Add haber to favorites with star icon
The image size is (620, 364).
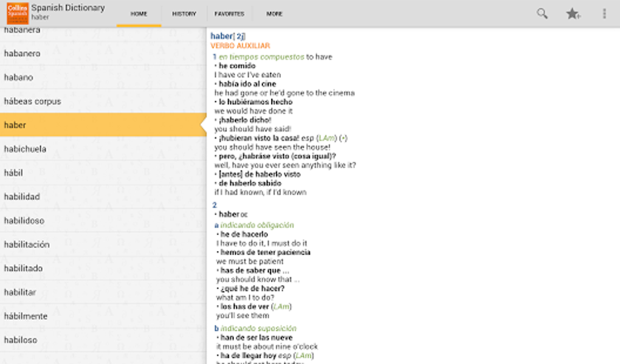click(573, 13)
